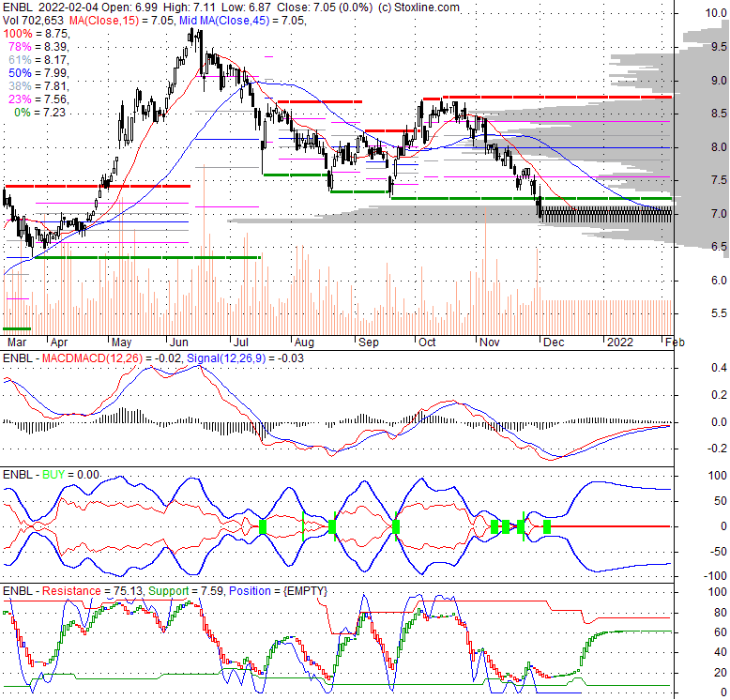Viewport: 730px width, 700px height.
Task: Click the 6.0 price axis label
Action: pyautogui.click(x=719, y=281)
